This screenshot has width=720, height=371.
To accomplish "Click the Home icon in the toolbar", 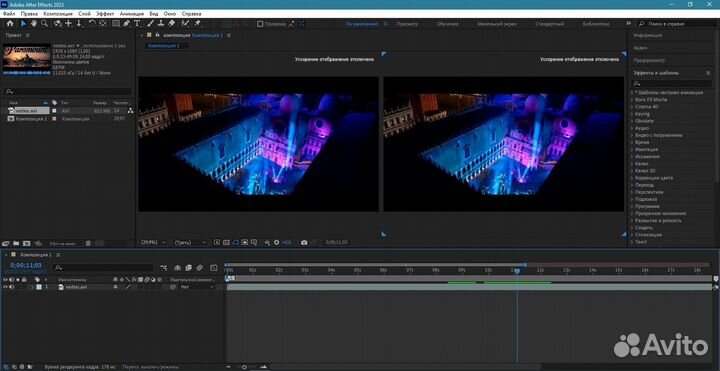I will (10, 23).
